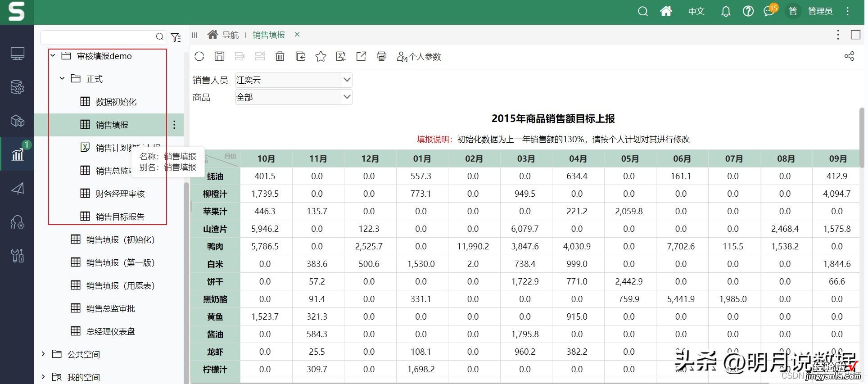Open help question mark icon

[748, 11]
